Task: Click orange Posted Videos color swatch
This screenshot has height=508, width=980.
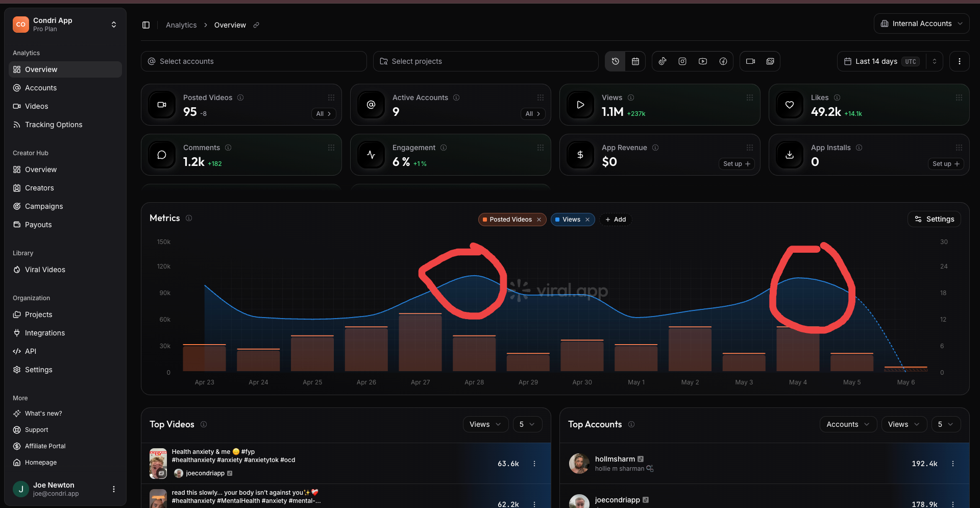Action: 485,220
